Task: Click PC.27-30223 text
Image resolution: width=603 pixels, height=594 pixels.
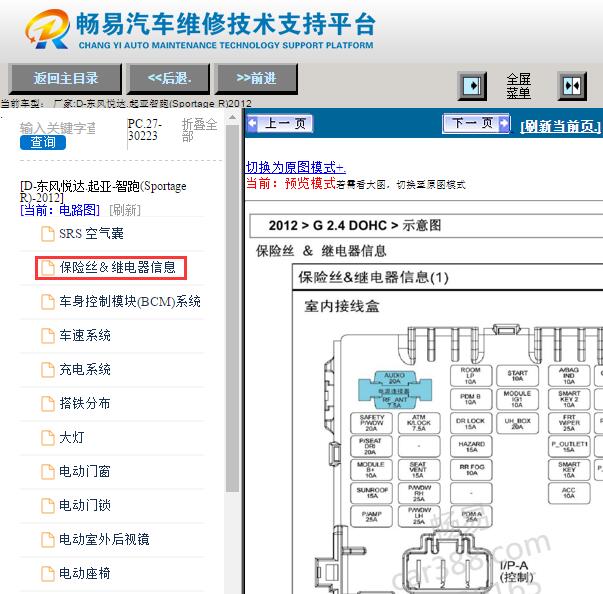Action: [x=144, y=130]
